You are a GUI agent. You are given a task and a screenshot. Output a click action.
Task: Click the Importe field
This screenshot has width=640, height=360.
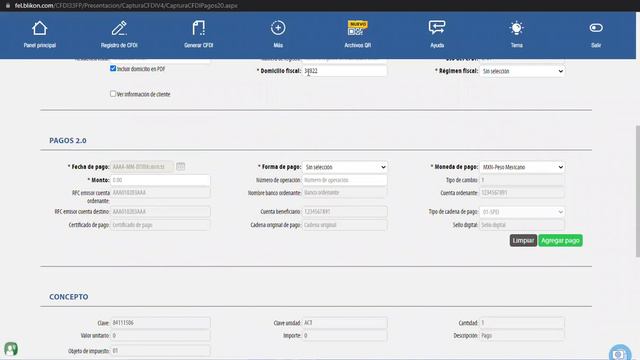(x=345, y=336)
